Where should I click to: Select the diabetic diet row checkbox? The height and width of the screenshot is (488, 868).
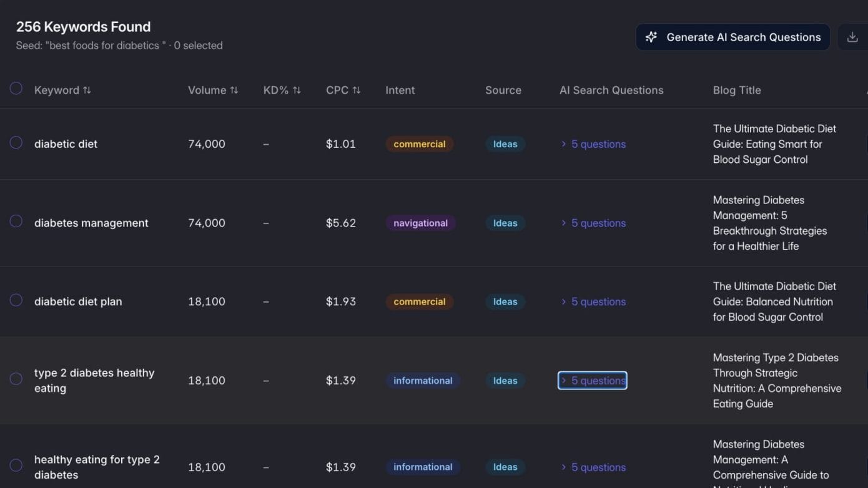[16, 143]
